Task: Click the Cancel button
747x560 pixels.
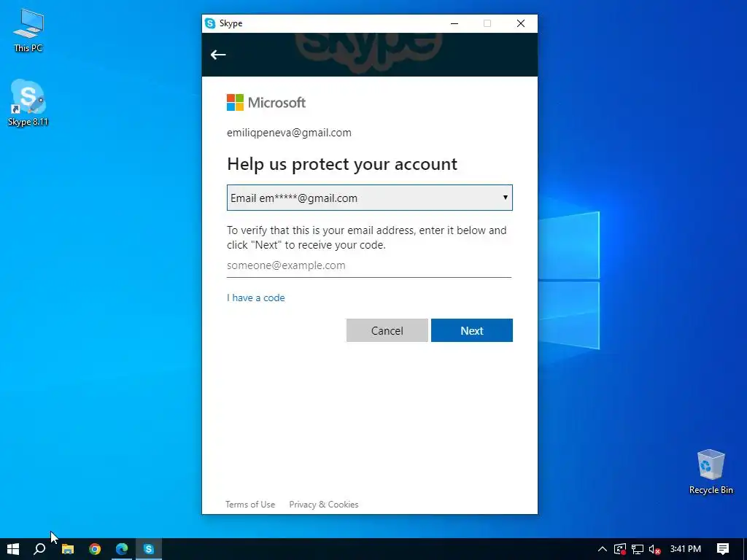Action: click(x=387, y=330)
